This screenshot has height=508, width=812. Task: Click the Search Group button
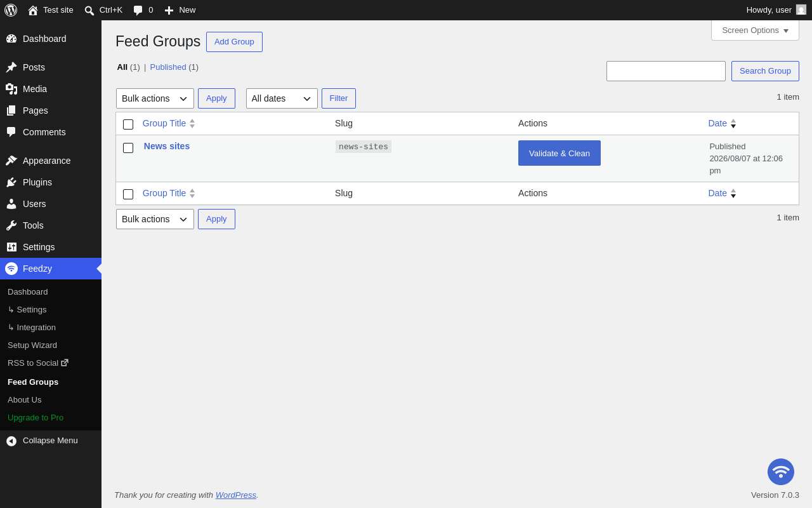765,71
